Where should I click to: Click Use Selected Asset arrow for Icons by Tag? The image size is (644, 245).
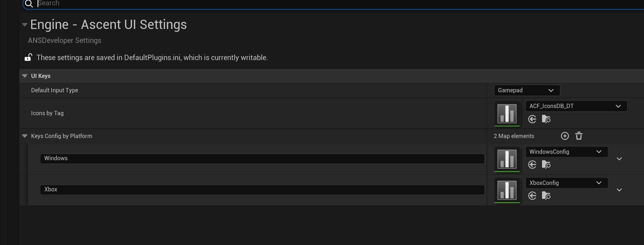click(x=532, y=119)
